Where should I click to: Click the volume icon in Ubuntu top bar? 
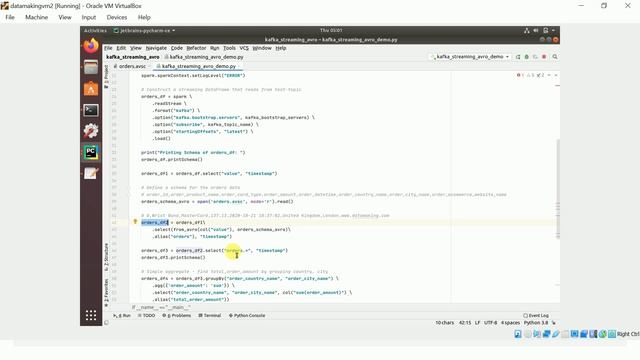pyautogui.click(x=536, y=30)
